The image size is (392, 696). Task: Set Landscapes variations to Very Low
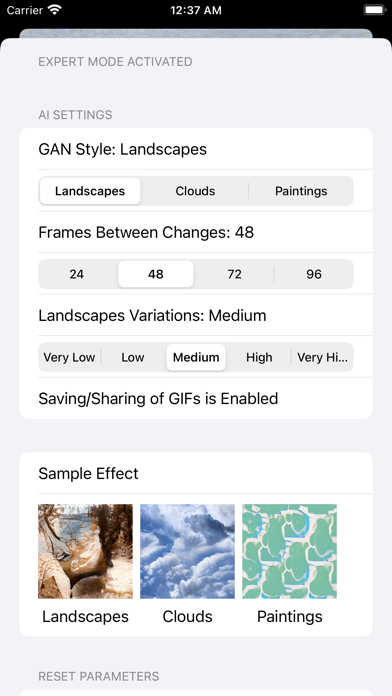[69, 357]
